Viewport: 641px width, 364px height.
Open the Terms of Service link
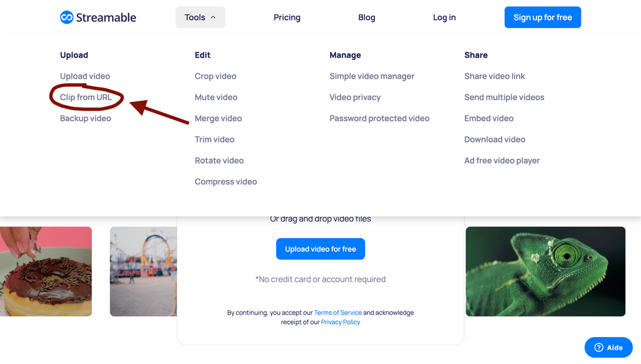click(338, 313)
